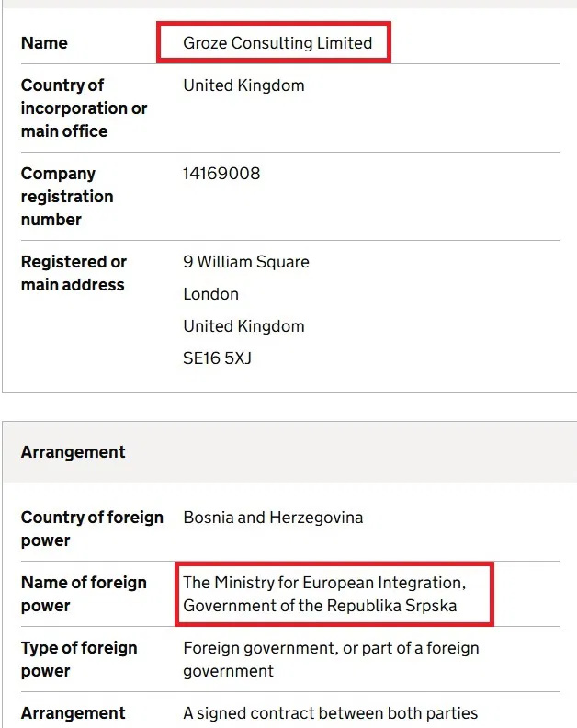Click the Company registration number label

coord(67,197)
